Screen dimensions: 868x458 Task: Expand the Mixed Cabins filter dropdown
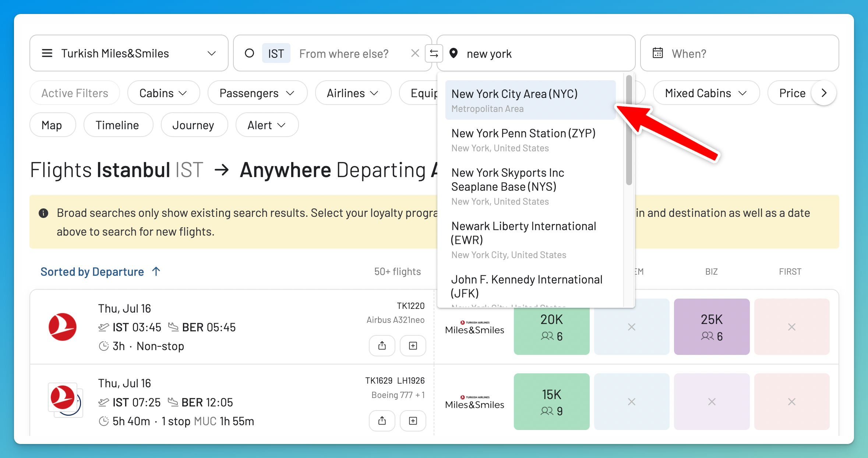[706, 93]
